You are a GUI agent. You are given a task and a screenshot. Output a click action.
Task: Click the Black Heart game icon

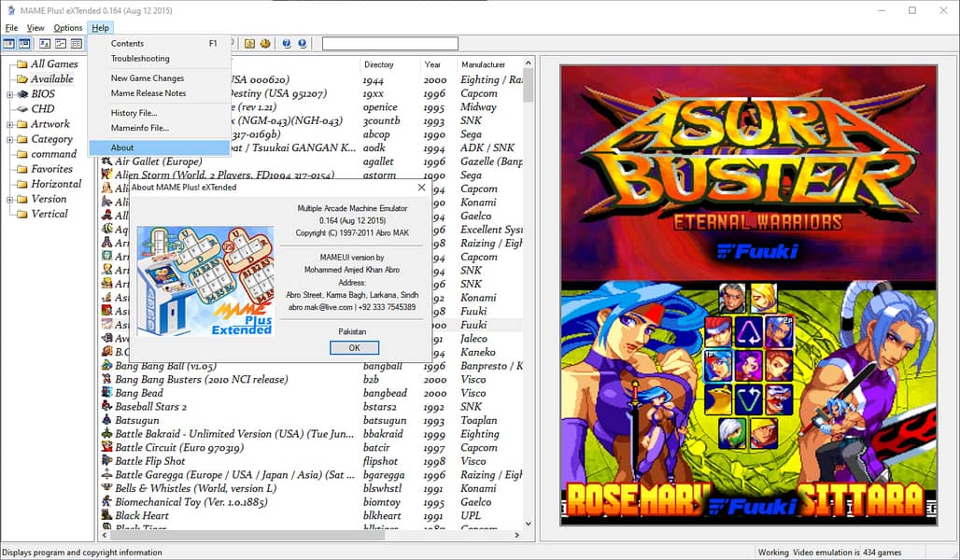[x=107, y=515]
